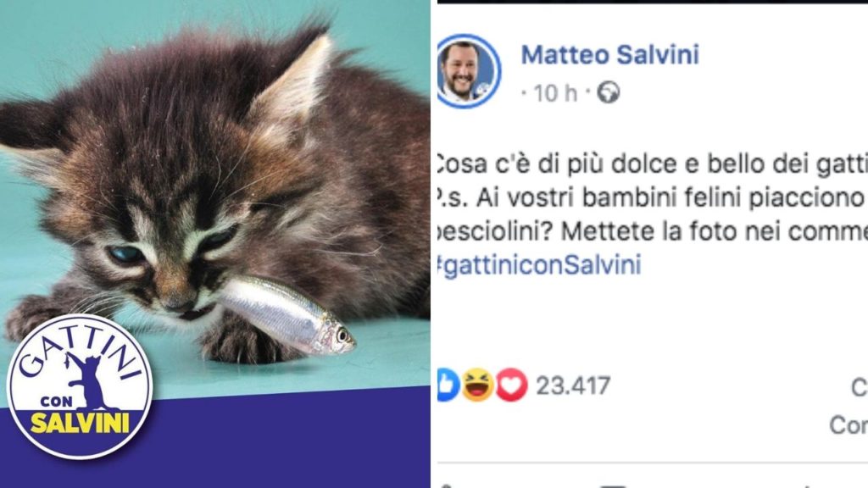Click the laughing Haha reaction emoji

[x=478, y=385]
